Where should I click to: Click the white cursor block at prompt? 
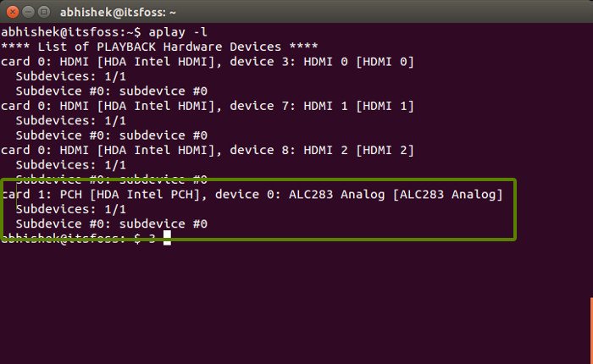pyautogui.click(x=167, y=238)
